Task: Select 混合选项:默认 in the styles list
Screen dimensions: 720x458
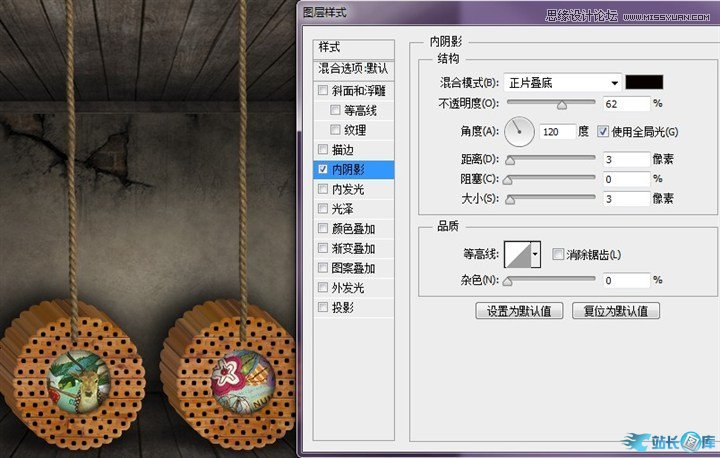Action: point(353,69)
